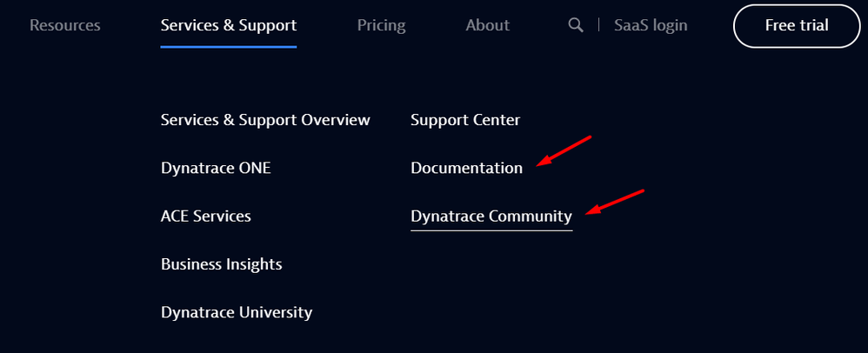
Task: Open the ACE Services link
Action: pyautogui.click(x=206, y=216)
